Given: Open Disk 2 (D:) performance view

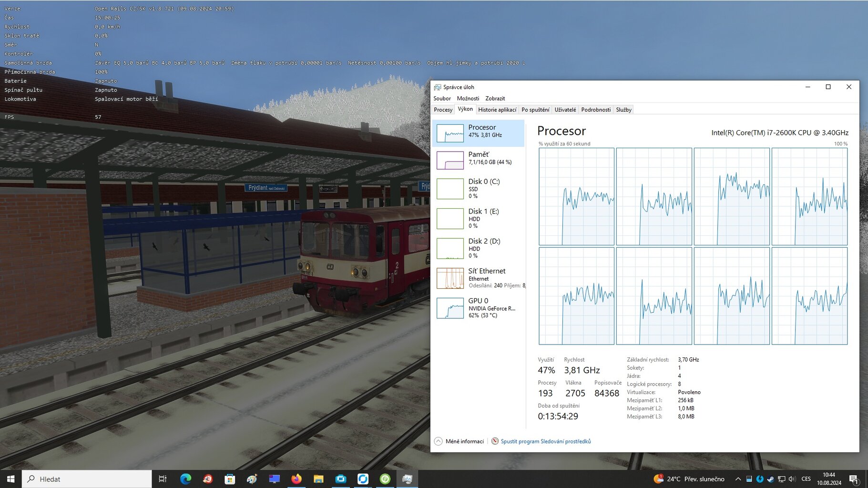Looking at the screenshot, I should pyautogui.click(x=479, y=248).
